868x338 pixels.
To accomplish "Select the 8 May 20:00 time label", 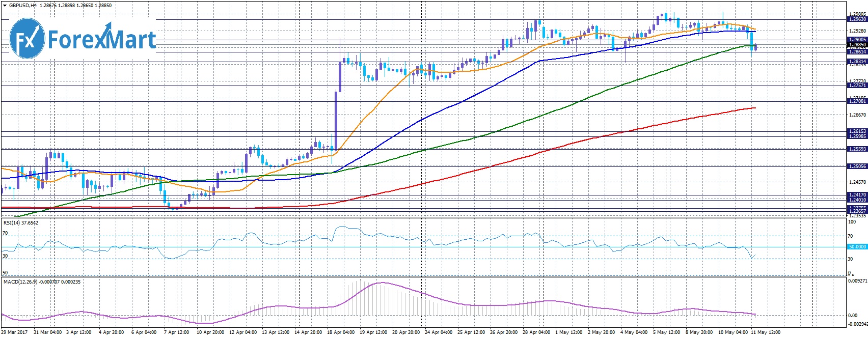I will click(699, 332).
